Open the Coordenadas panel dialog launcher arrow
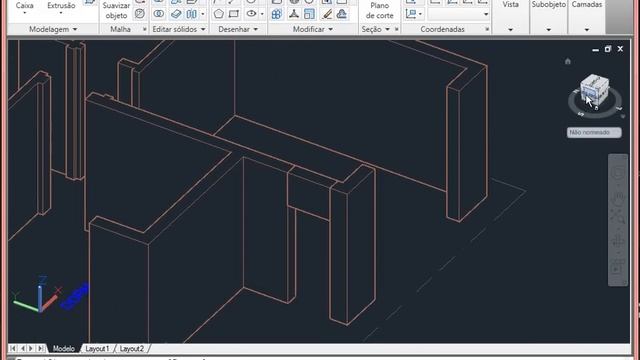Screen dimensions: 640x360 click(487, 29)
